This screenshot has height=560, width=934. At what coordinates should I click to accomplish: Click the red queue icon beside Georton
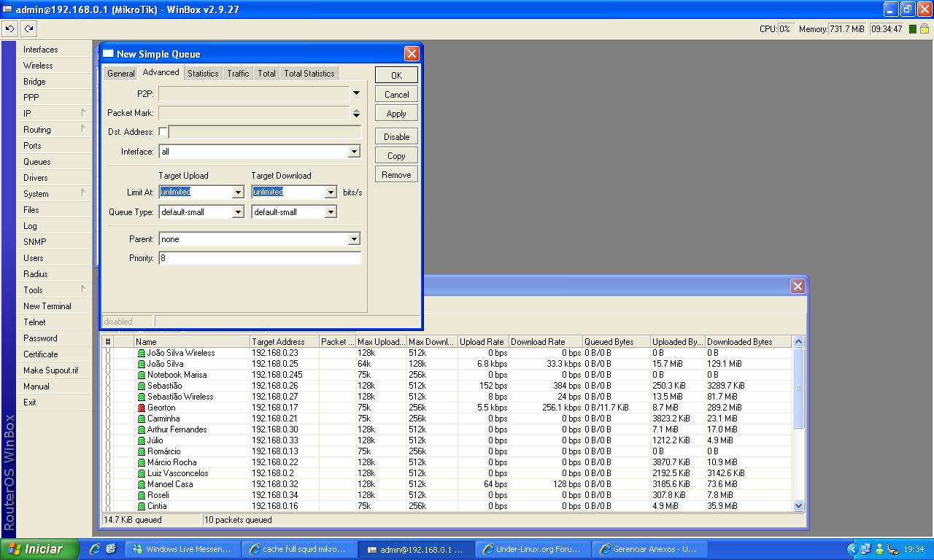142,408
